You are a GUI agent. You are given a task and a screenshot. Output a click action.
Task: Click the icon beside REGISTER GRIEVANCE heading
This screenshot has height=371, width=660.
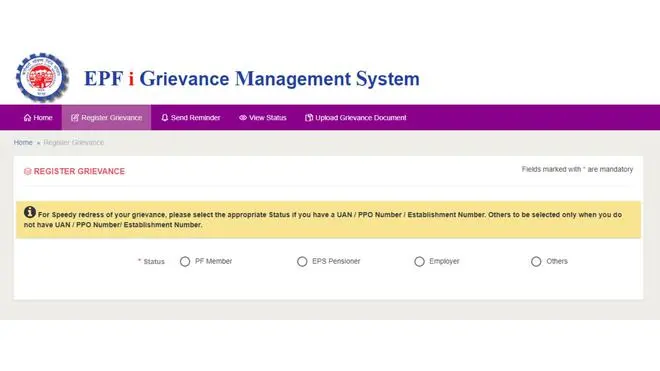point(28,171)
